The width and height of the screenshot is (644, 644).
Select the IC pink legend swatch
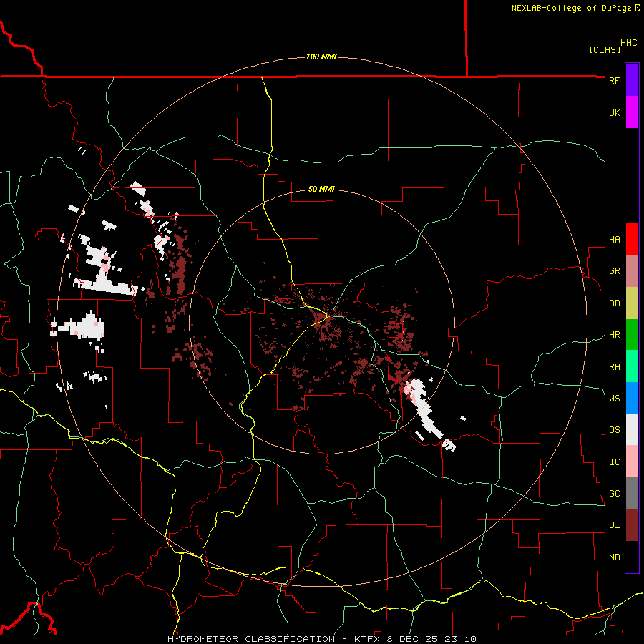click(632, 462)
